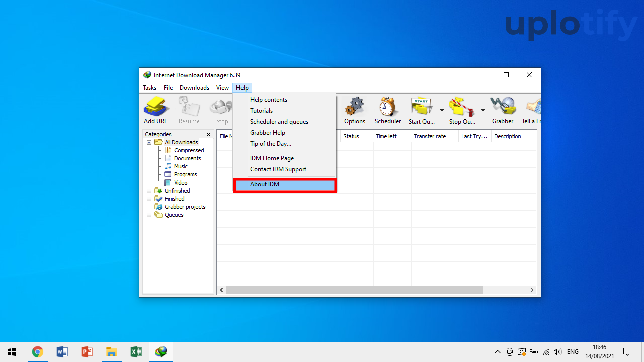Select Grabber projects in the tree
644x362 pixels.
click(185, 207)
